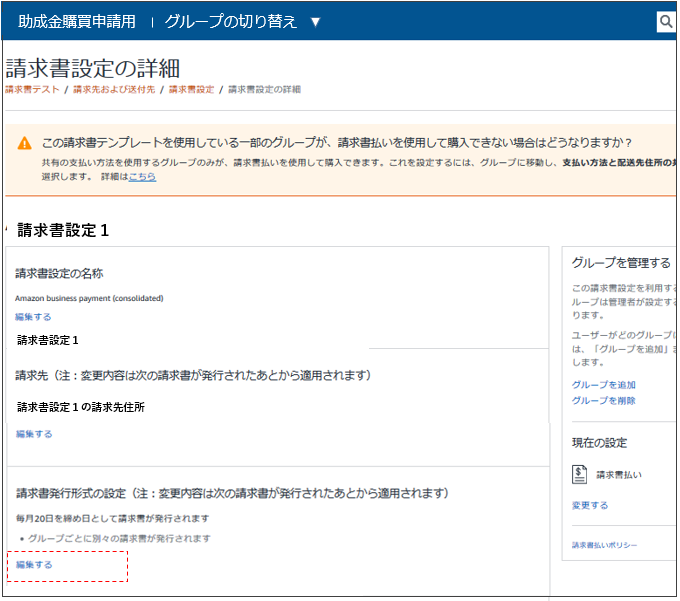Click the グループごとに別々の請求書 bullet text
The height and width of the screenshot is (601, 680).
[119, 539]
